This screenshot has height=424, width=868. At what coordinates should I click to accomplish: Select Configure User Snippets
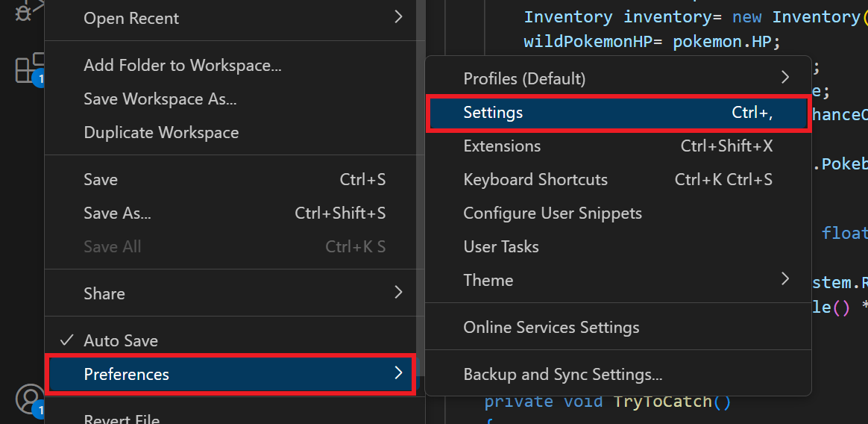coord(617,213)
